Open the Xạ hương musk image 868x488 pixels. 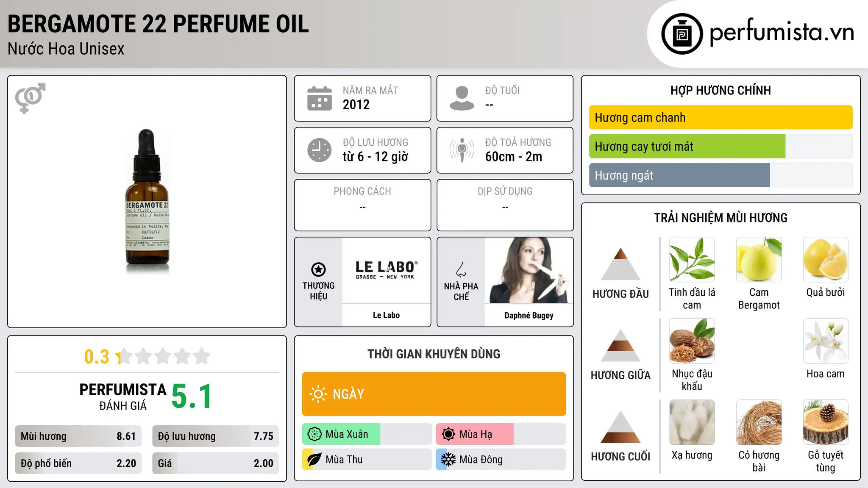point(692,422)
